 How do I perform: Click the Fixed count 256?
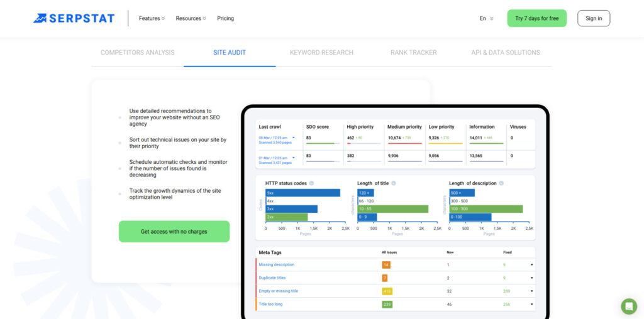506,304
